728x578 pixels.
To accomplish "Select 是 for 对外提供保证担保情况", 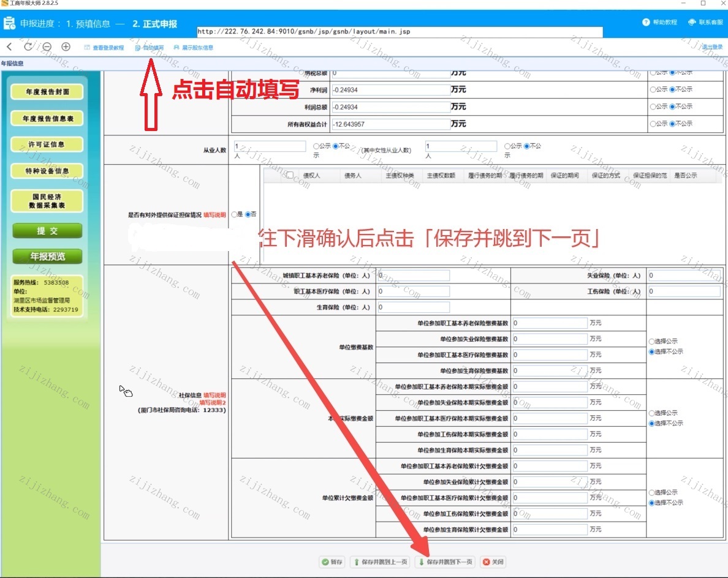I will click(x=235, y=214).
